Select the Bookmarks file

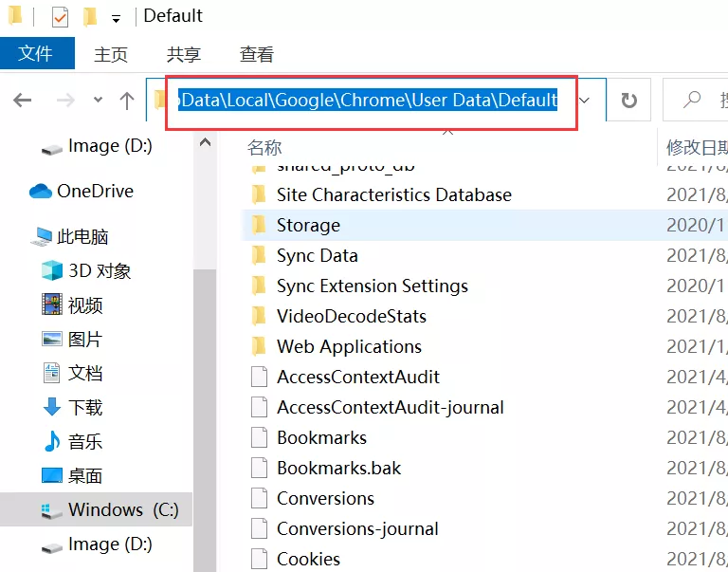[x=321, y=437]
